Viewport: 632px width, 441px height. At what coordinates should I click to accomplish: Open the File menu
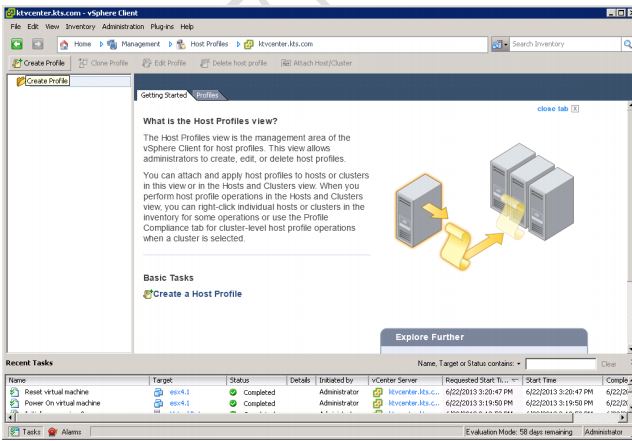point(15,27)
